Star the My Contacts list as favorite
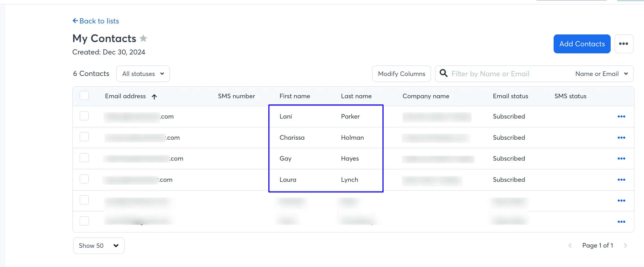Screen dimensions: 644x267 click(143, 38)
